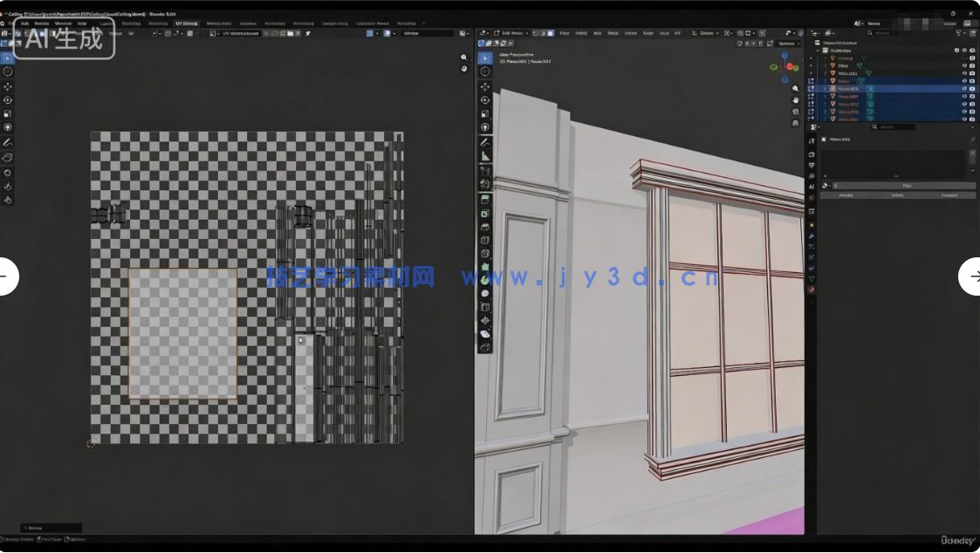This screenshot has width=980, height=553.
Task: Open the Options dropdown in 3D viewport
Action: [x=787, y=44]
